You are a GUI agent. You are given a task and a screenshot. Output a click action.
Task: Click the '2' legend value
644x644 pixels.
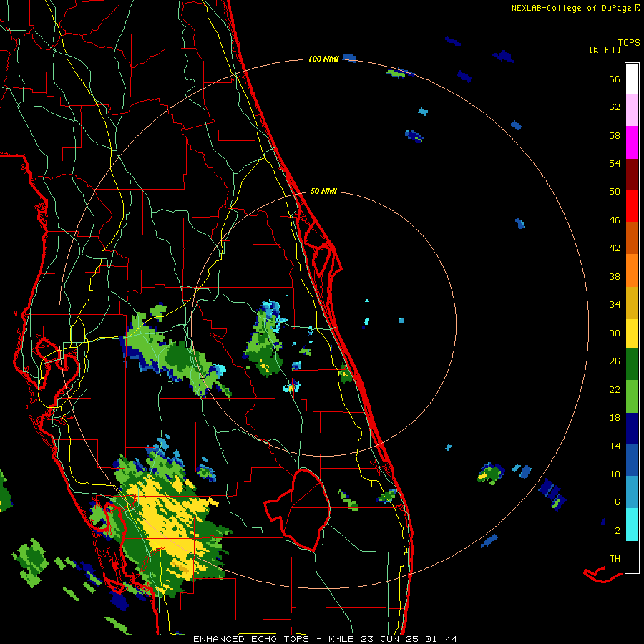tap(617, 531)
